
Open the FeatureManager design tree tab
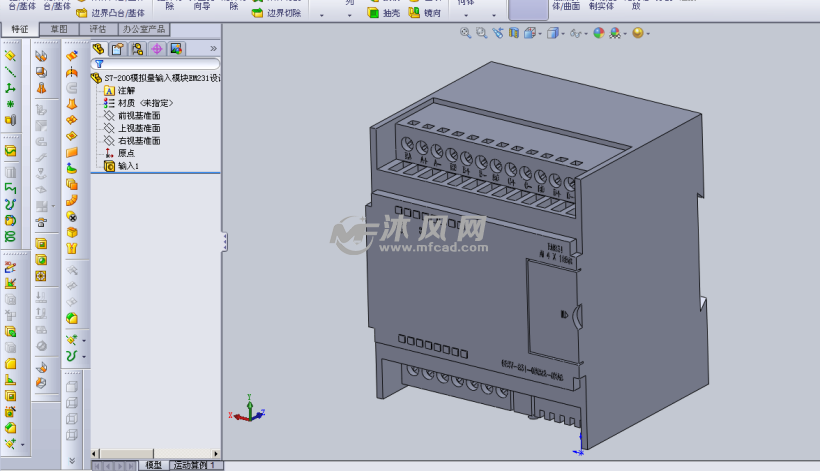(98, 48)
